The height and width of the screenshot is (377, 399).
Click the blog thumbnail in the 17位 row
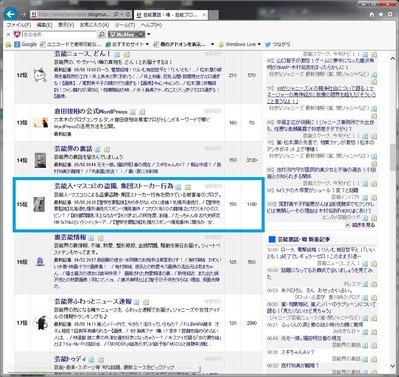click(41, 322)
